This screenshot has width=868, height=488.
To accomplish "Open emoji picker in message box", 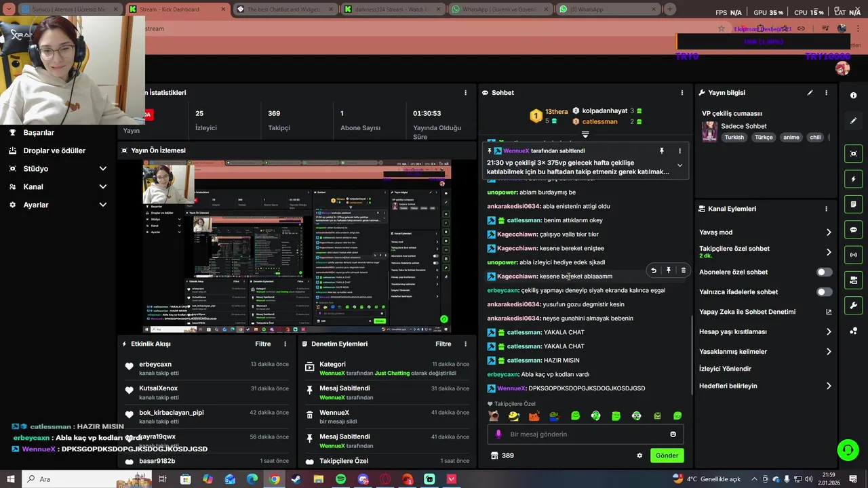I will 673,434.
